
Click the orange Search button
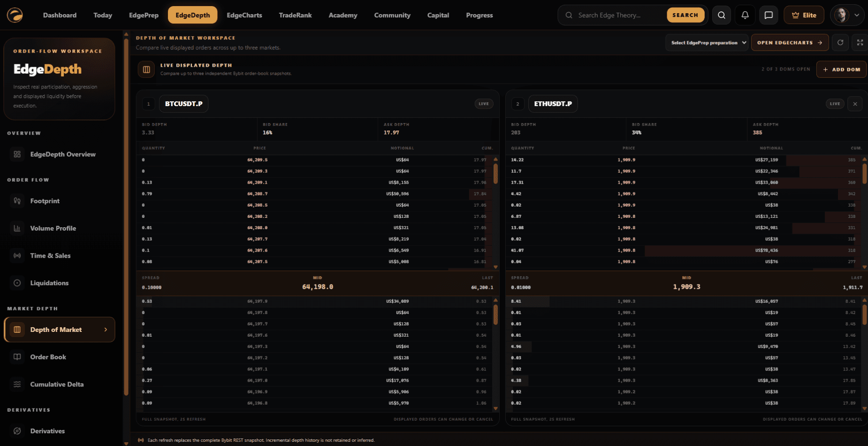pos(685,15)
